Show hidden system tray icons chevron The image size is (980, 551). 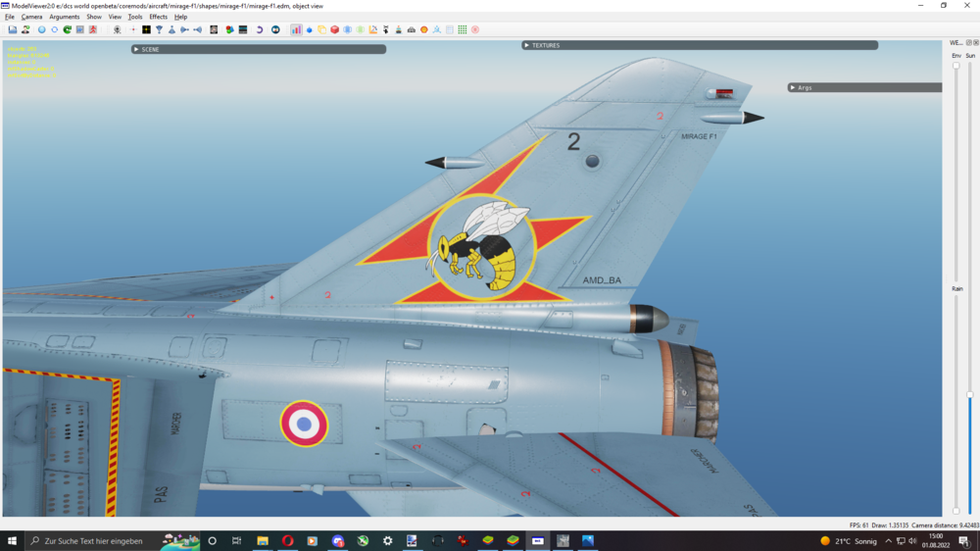888,541
